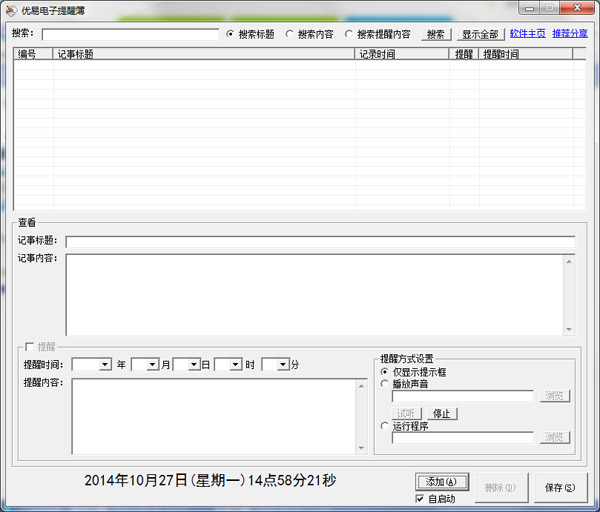Minimize the 优易电子提醒簿 window

pyautogui.click(x=530, y=8)
